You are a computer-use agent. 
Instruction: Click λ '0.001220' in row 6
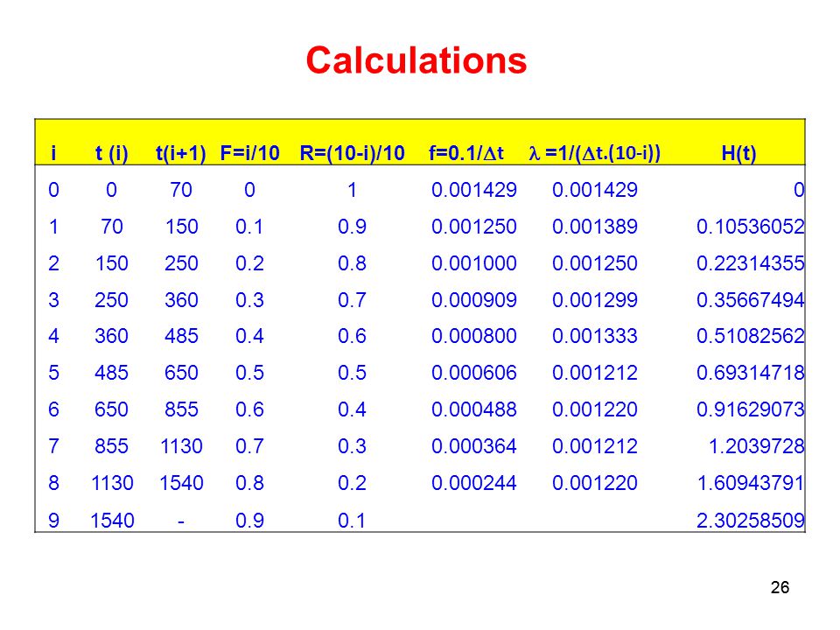point(595,409)
